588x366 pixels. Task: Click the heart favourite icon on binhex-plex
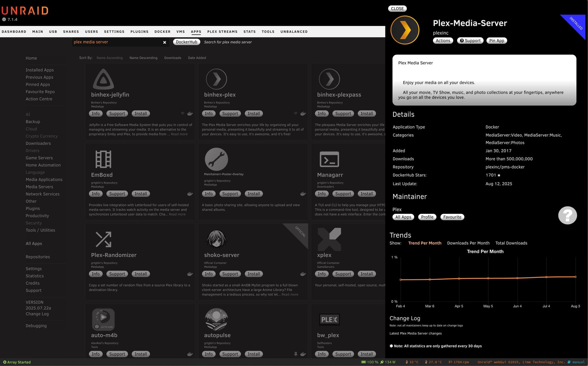tap(295, 114)
